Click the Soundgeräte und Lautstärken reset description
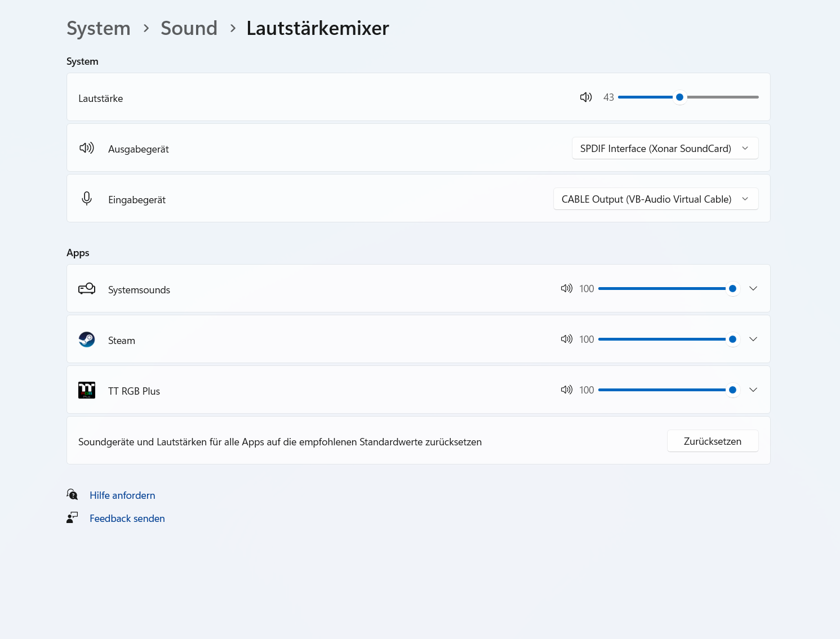The image size is (840, 639). [280, 442]
